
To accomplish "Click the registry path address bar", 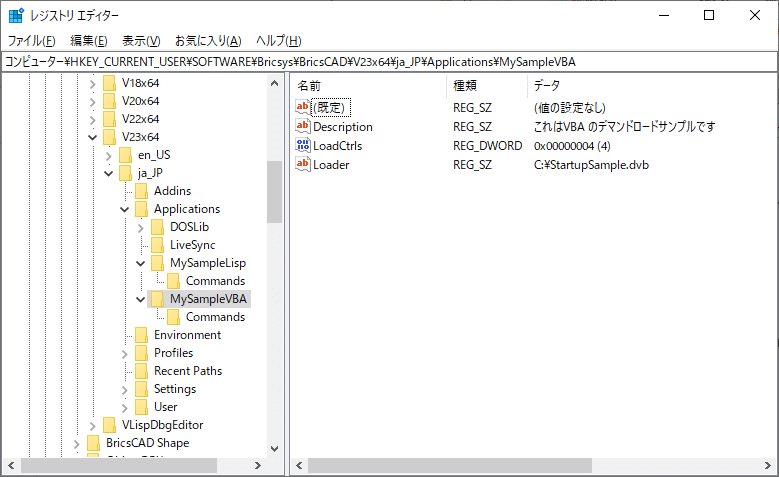I will coord(389,62).
